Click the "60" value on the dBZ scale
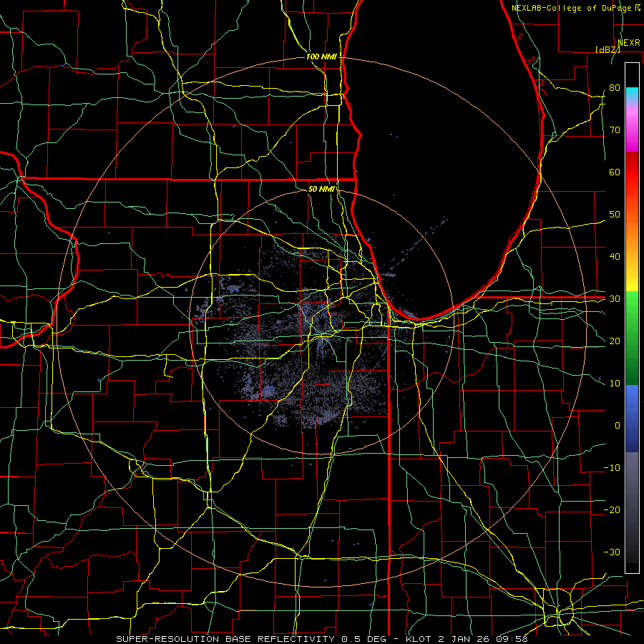This screenshot has width=644, height=644. click(x=615, y=172)
